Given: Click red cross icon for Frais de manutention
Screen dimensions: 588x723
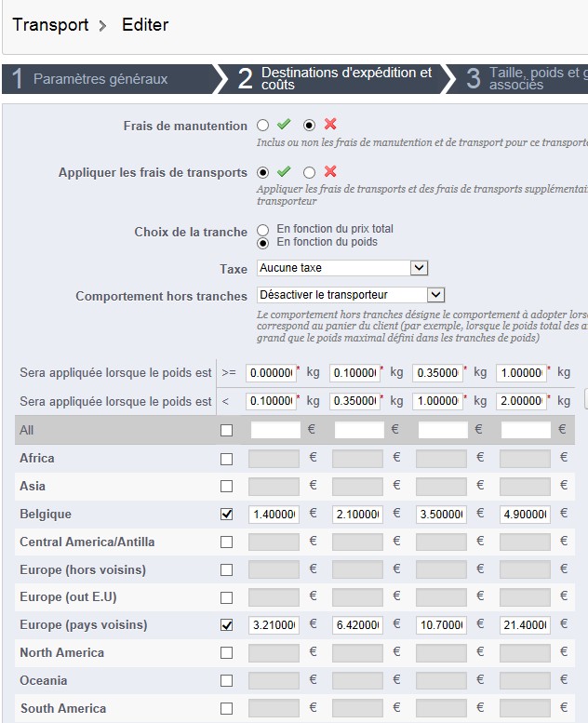Looking at the screenshot, I should (330, 125).
